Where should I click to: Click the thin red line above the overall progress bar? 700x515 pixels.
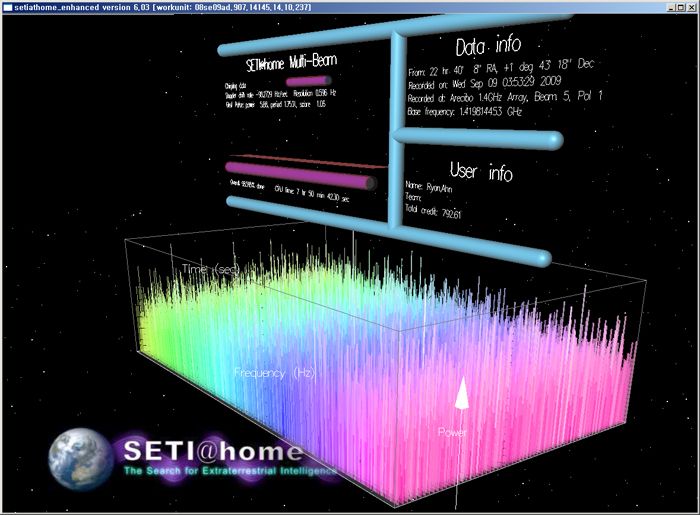point(308,161)
